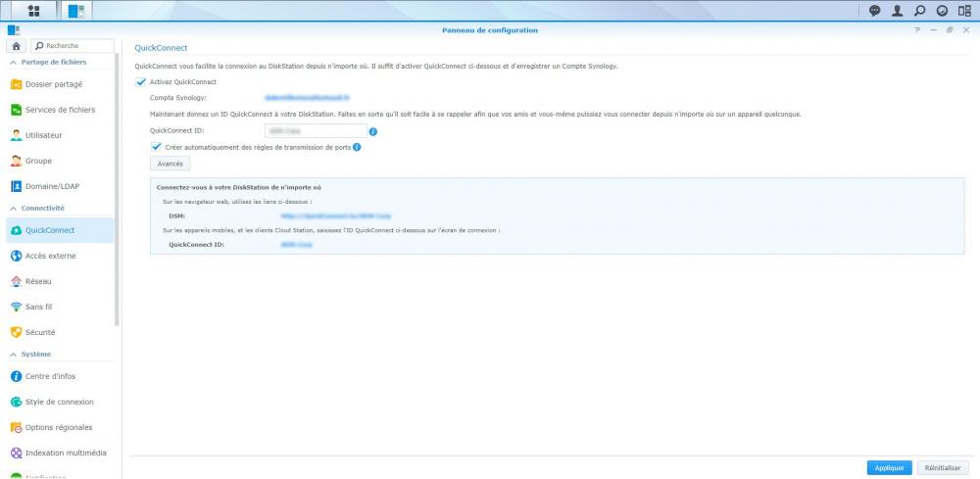Click the Domaine/LDAP book icon
Image resolution: width=980 pixels, height=479 pixels.
[x=17, y=187]
